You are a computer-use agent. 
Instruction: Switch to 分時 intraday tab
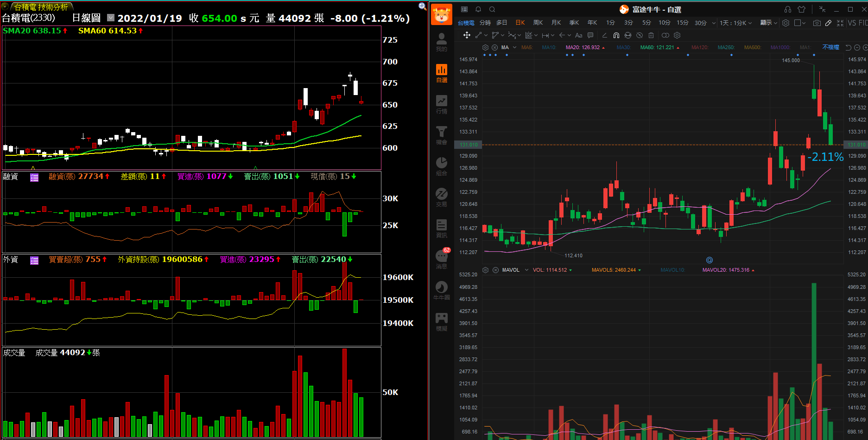485,23
